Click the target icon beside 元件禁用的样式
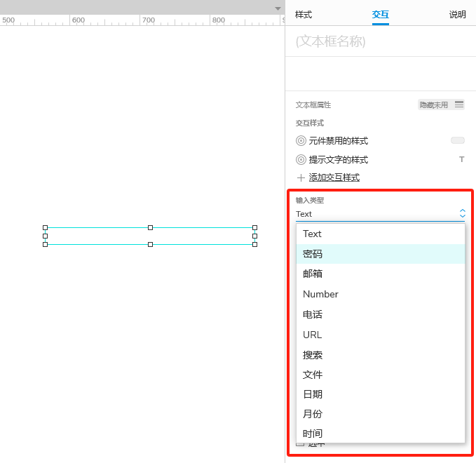The width and height of the screenshot is (476, 463). click(x=301, y=141)
